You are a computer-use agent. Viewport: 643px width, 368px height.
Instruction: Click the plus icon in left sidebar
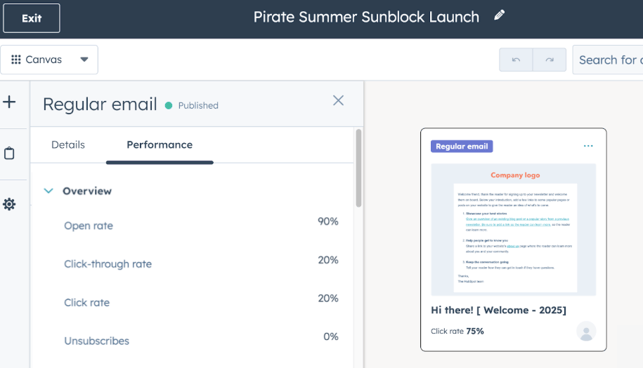pyautogui.click(x=9, y=102)
